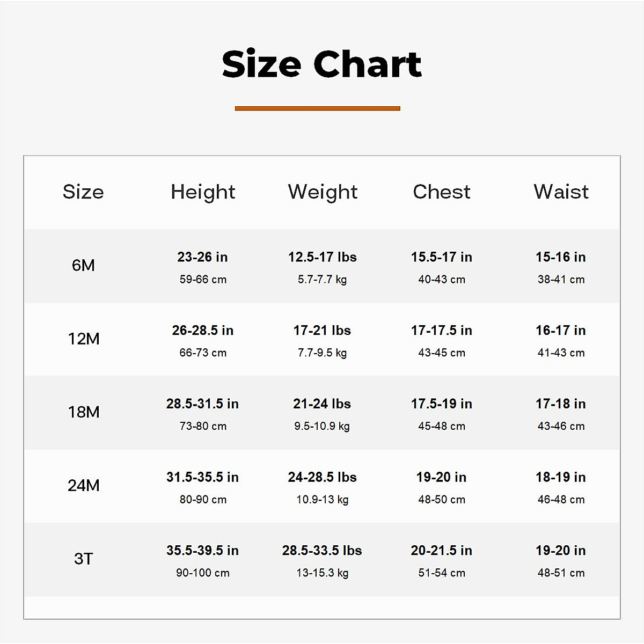Click the 6M size row label

pos(83,265)
